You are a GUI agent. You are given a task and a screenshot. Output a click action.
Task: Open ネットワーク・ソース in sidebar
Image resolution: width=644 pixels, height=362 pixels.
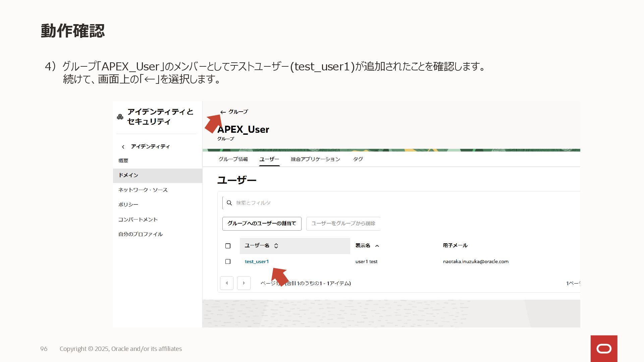click(143, 190)
